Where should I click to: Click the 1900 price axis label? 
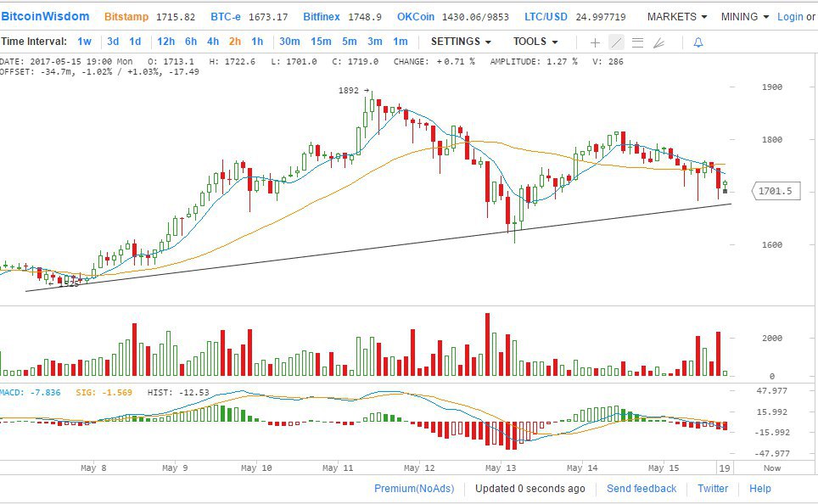pos(772,87)
